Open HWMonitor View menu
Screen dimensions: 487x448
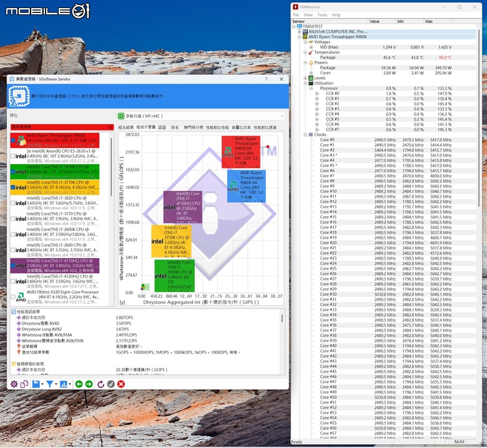tap(308, 15)
